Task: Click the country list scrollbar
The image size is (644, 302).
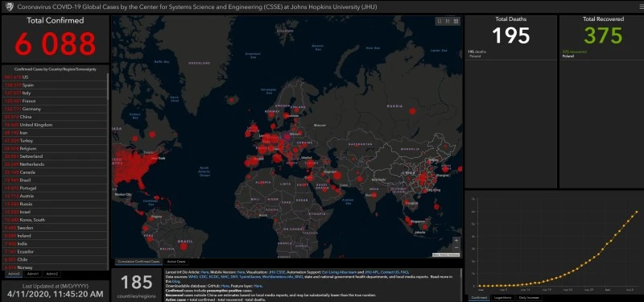Action: 108,86
